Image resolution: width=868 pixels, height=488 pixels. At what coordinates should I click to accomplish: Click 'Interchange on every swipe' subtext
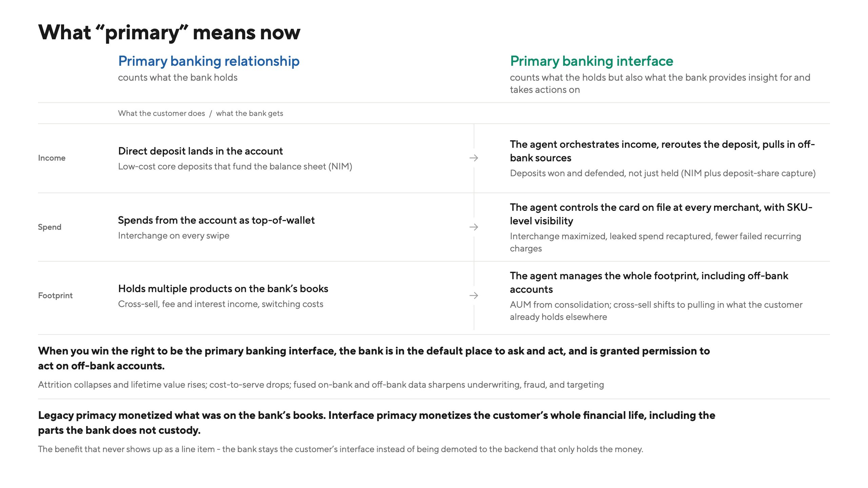[x=174, y=236]
